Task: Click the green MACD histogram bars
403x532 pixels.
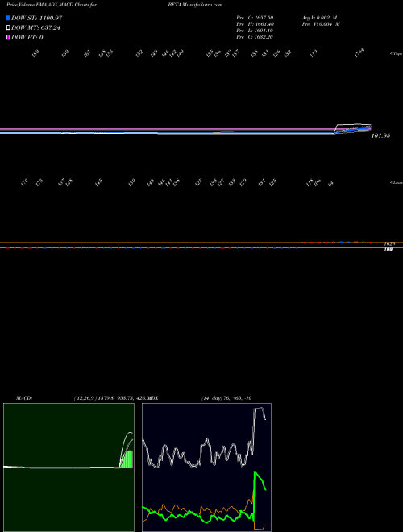Action: (127, 459)
